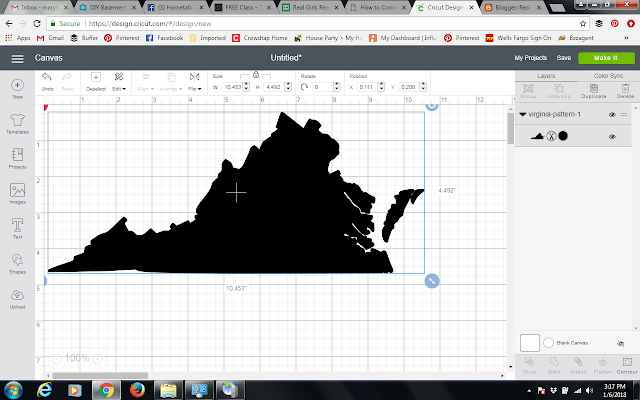Screen dimensions: 640x400
Task: Click the Blank Canvas white color swatch
Action: tap(529, 343)
